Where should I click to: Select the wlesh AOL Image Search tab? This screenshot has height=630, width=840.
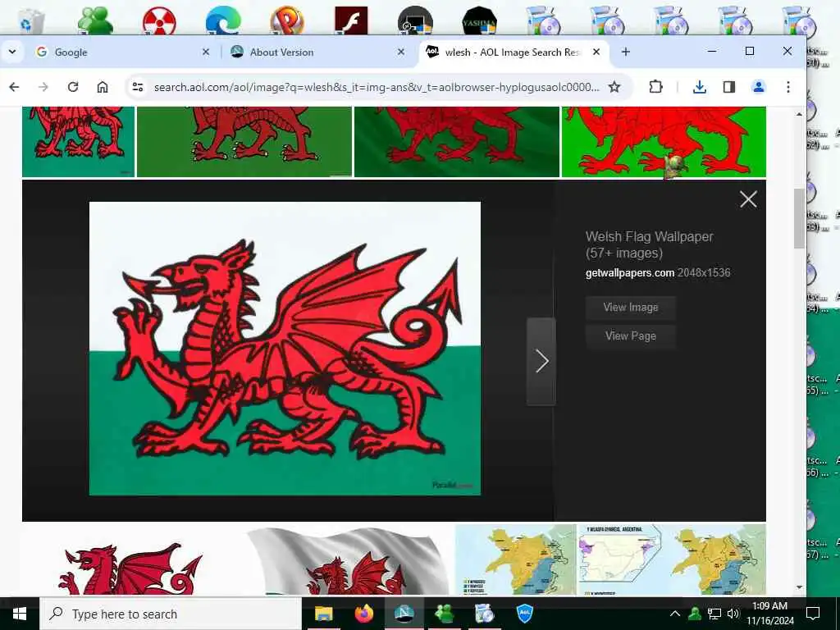[514, 52]
